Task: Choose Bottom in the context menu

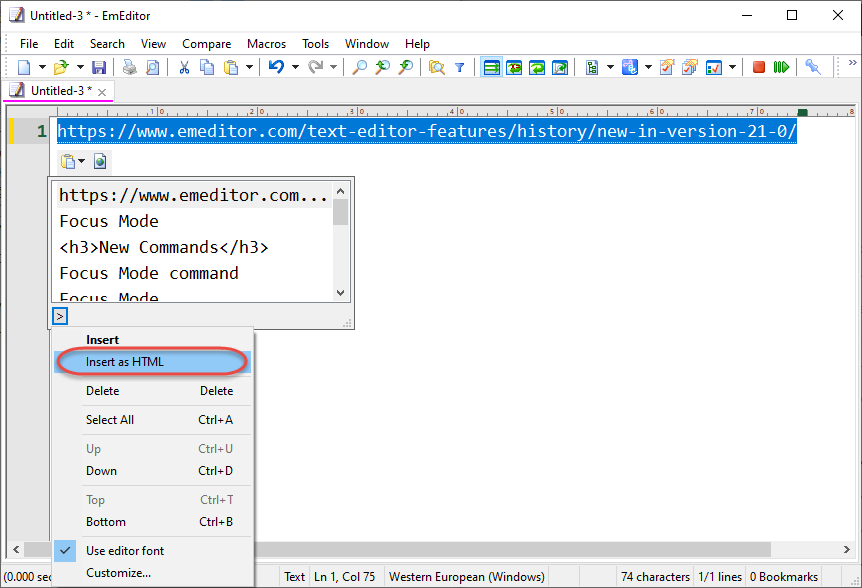Action: tap(153, 522)
